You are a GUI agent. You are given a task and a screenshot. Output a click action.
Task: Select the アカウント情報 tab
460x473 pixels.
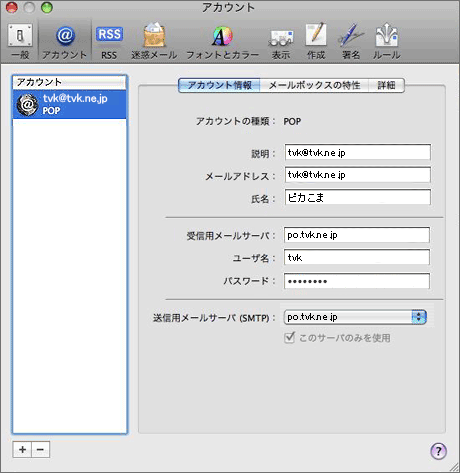(219, 85)
